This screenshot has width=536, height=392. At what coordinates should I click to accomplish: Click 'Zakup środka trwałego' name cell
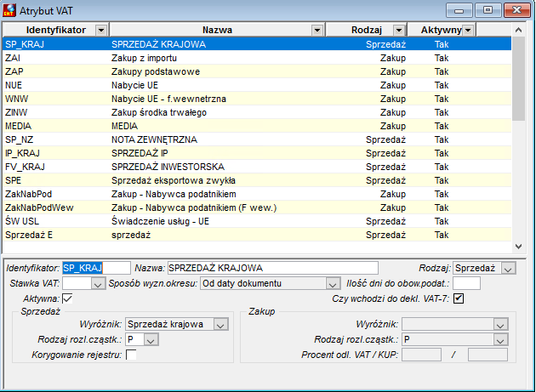(x=159, y=113)
